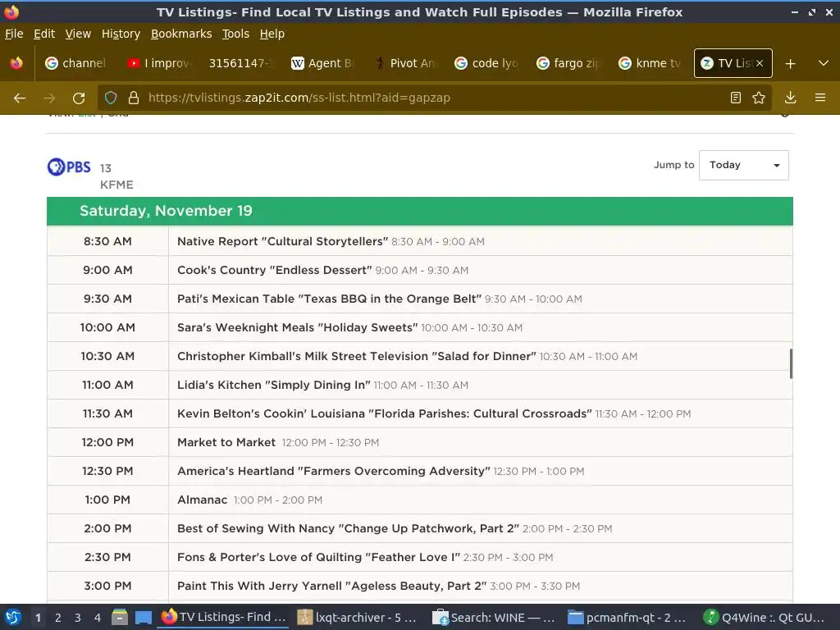
Task: Switch to Q4Wine taskbar window
Action: (765, 617)
